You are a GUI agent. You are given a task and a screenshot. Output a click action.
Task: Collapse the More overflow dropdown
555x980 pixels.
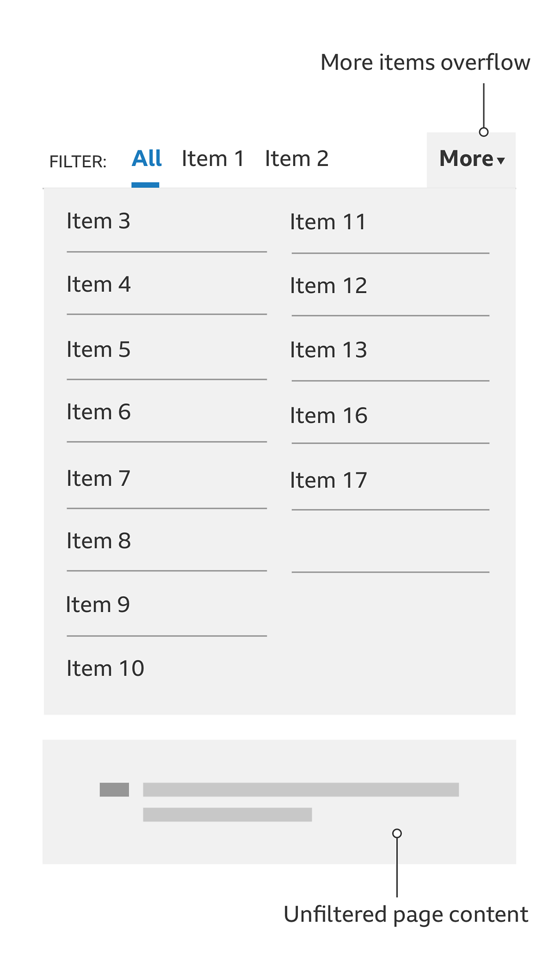point(471,159)
